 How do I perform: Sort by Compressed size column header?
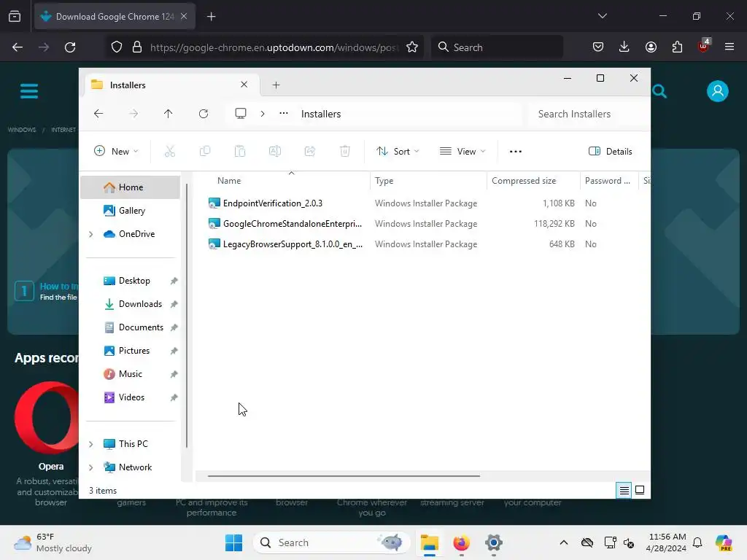[x=533, y=181]
